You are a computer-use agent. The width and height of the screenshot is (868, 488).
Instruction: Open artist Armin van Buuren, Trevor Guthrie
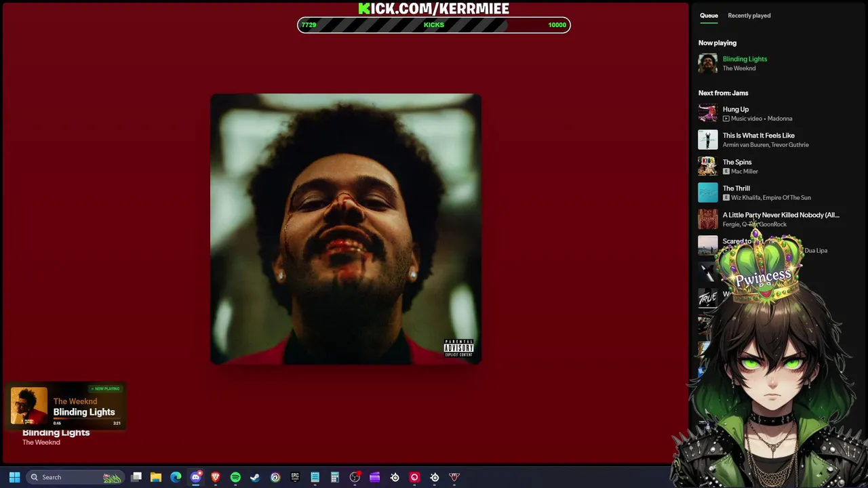click(x=766, y=145)
